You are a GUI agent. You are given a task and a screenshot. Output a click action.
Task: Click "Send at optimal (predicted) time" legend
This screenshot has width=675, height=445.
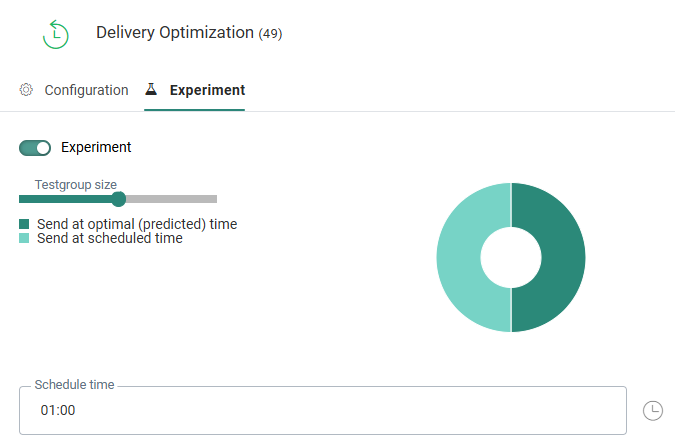137,224
